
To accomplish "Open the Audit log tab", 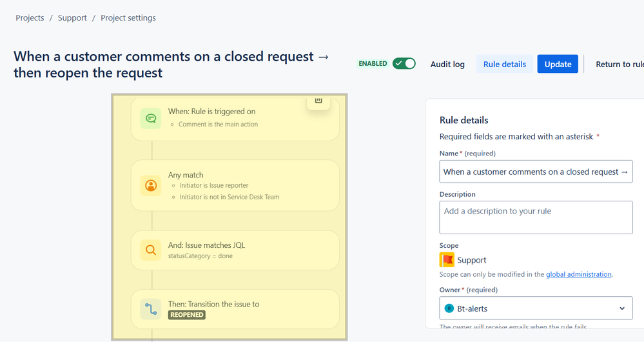I will 447,64.
